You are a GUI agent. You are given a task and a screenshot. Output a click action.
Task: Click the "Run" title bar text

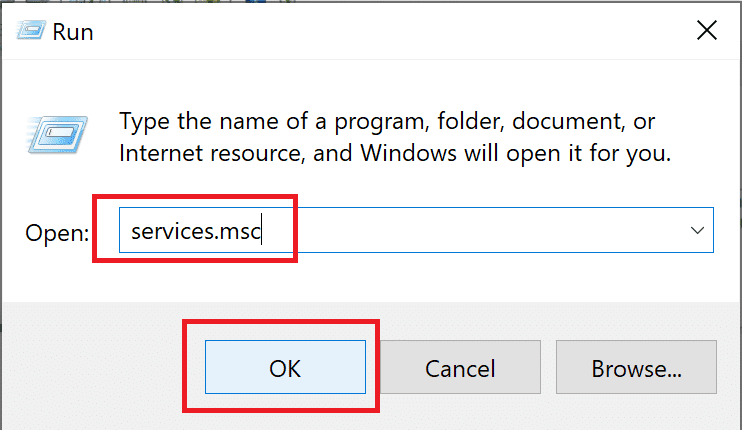tap(75, 32)
